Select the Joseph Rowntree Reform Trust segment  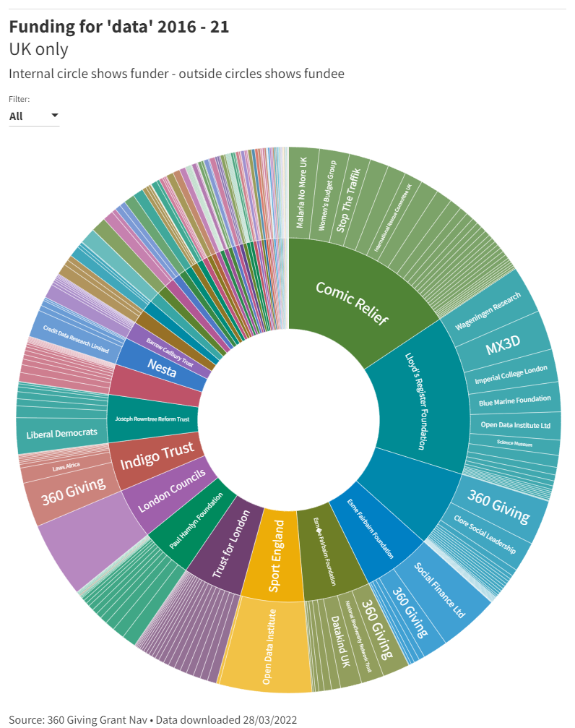tap(152, 419)
